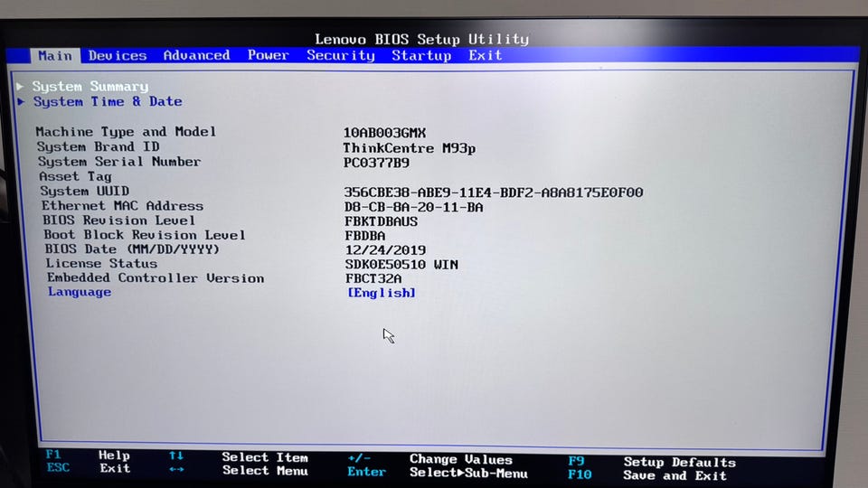Expand arrow beside System Summary
The image size is (868, 488).
pyautogui.click(x=21, y=87)
